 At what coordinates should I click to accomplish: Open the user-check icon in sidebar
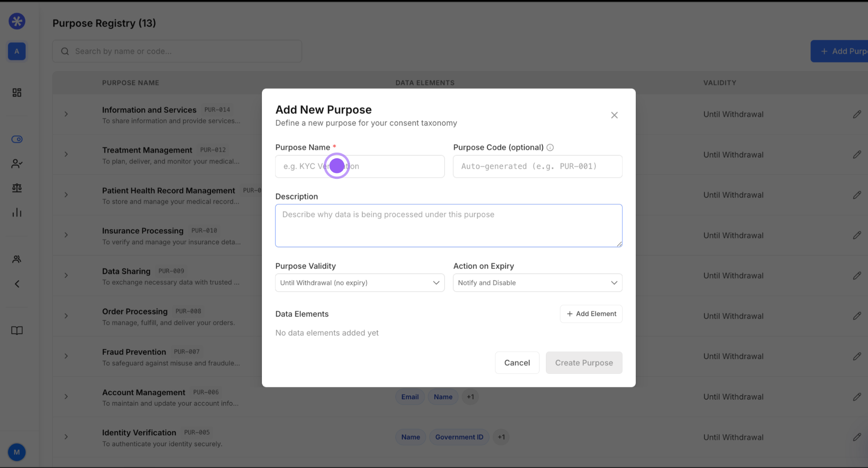point(17,164)
